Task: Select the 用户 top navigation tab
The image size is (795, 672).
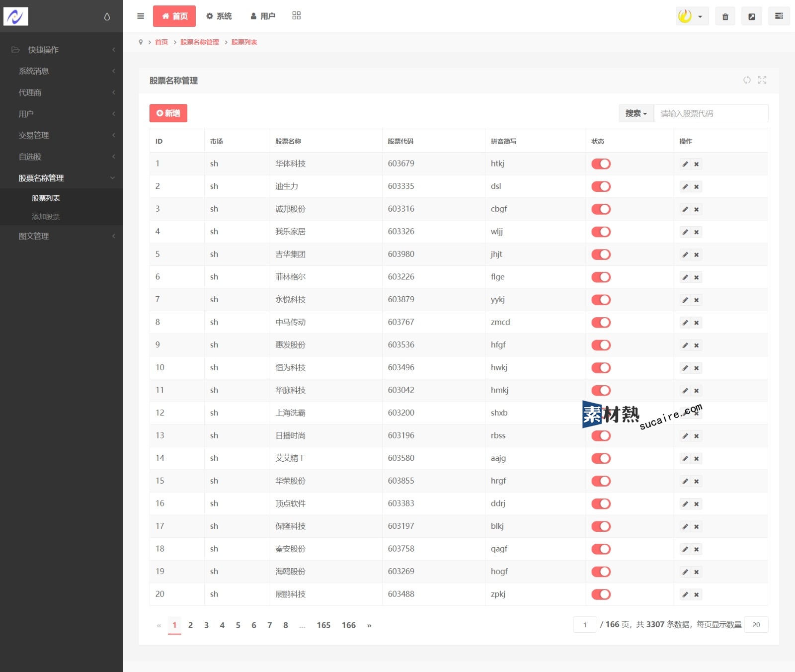Action: [263, 16]
